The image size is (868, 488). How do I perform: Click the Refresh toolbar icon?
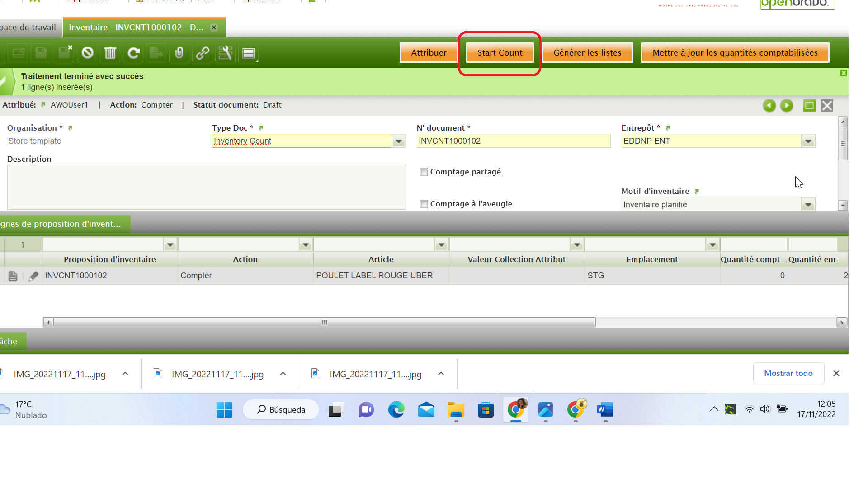tap(133, 53)
